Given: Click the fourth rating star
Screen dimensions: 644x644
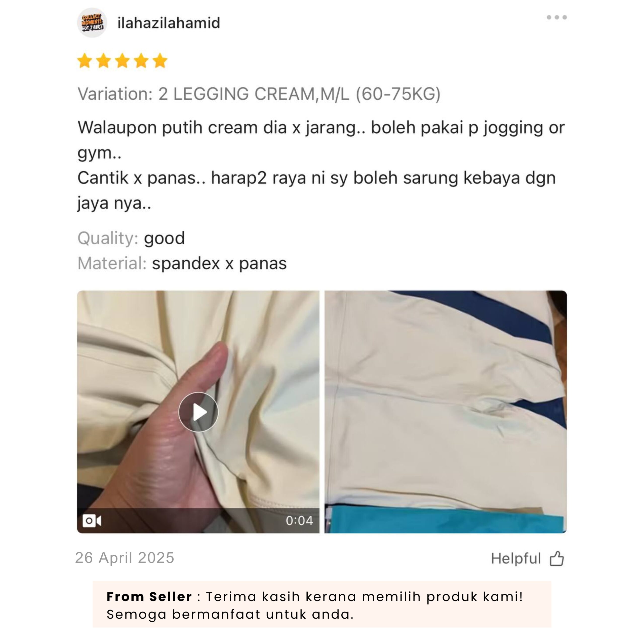Looking at the screenshot, I should 141,61.
